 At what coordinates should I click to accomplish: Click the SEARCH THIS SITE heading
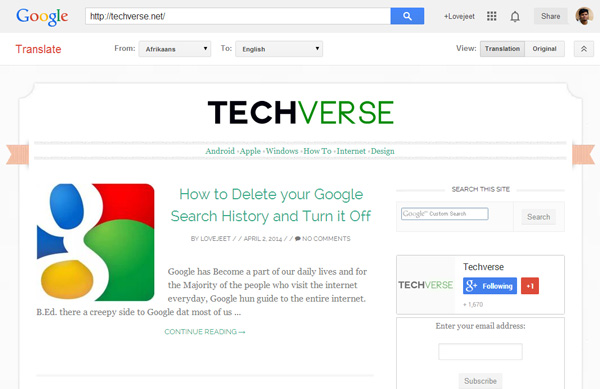[481, 189]
